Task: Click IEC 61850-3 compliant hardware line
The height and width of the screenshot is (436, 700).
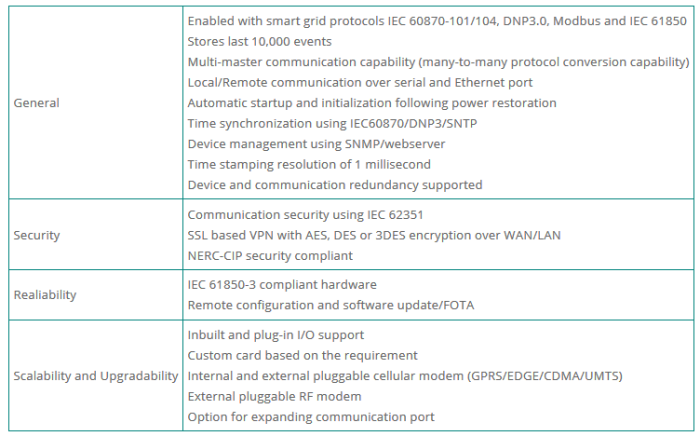Action: tap(282, 284)
